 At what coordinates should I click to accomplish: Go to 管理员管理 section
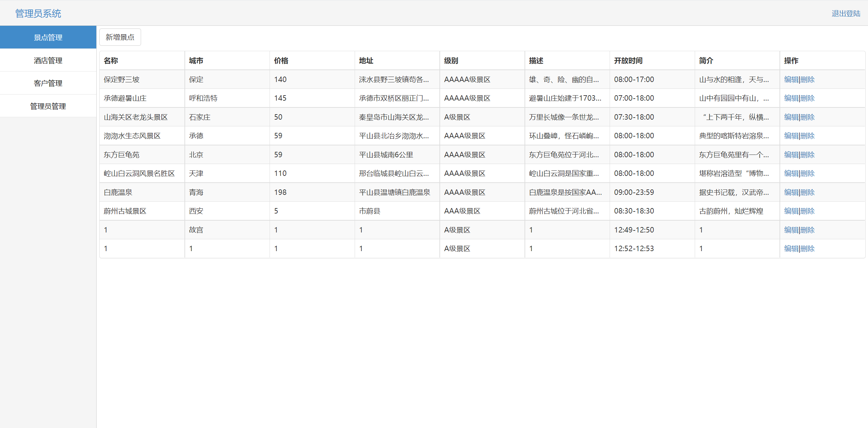48,106
